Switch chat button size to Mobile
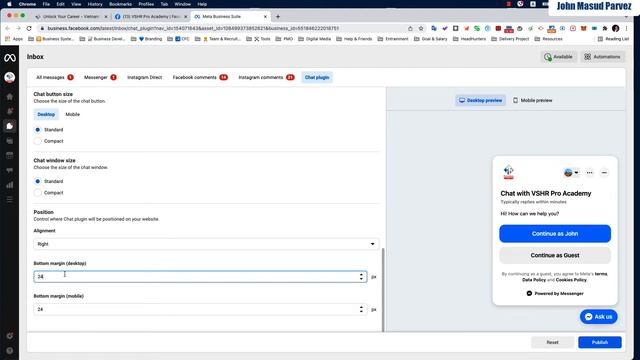 click(x=73, y=114)
